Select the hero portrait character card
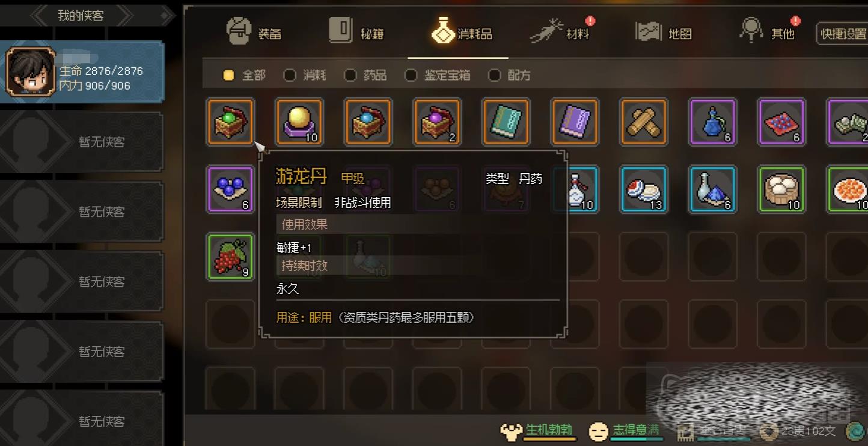 pyautogui.click(x=82, y=72)
